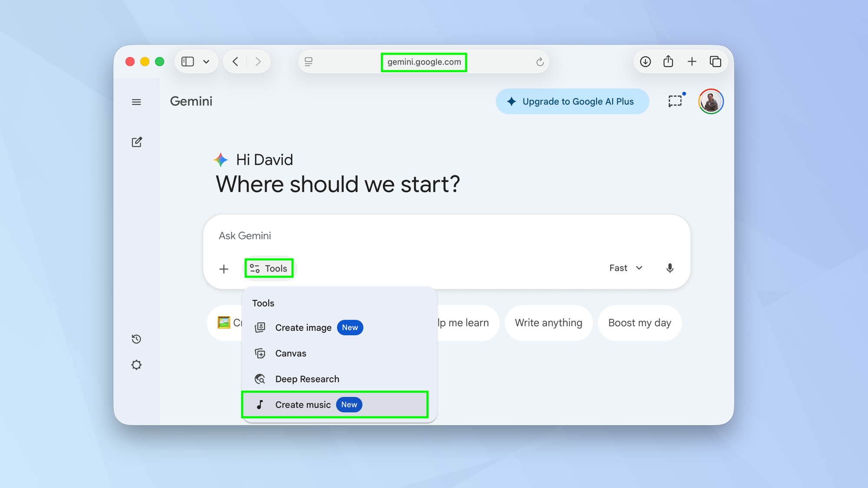This screenshot has width=868, height=488.
Task: Click the microphone icon for voice input
Action: [670, 268]
